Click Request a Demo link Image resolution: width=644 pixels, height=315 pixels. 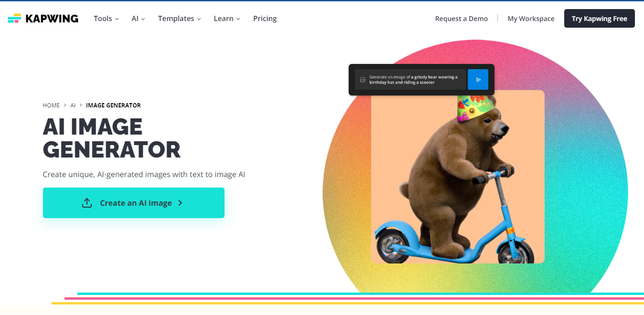tap(462, 19)
